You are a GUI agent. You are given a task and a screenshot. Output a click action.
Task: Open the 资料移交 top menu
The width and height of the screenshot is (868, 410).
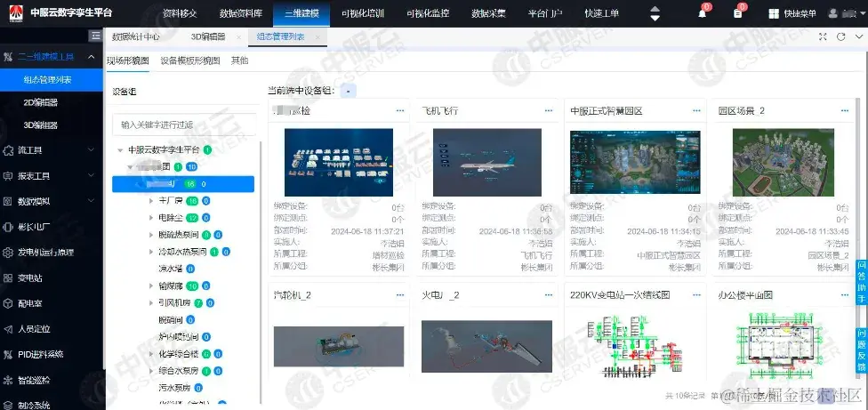click(x=180, y=14)
